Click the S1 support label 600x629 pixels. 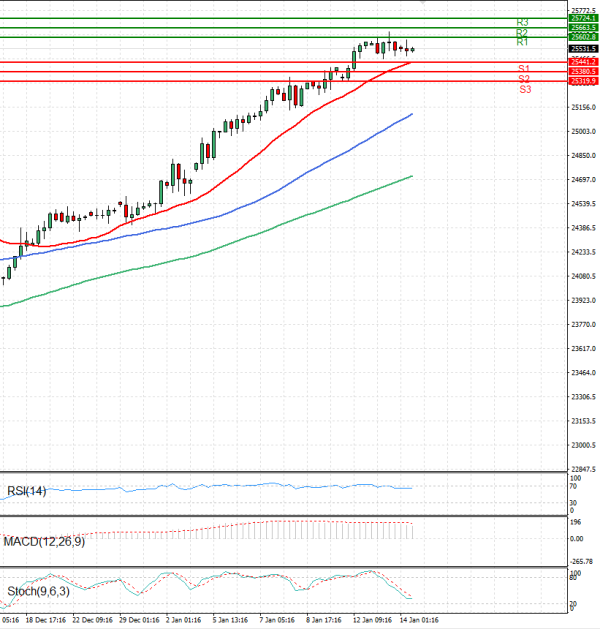tap(524, 68)
